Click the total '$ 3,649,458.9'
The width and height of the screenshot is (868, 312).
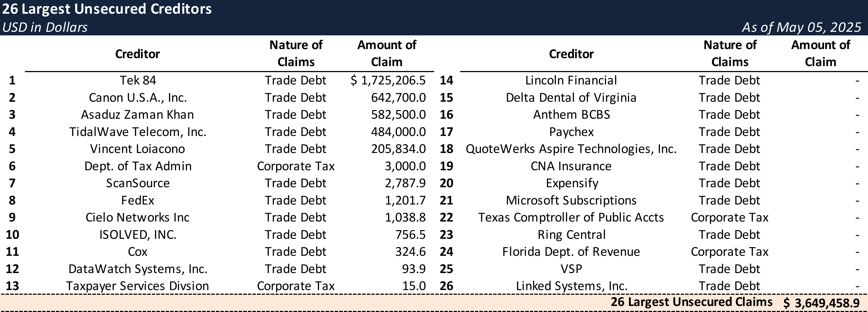(x=821, y=303)
